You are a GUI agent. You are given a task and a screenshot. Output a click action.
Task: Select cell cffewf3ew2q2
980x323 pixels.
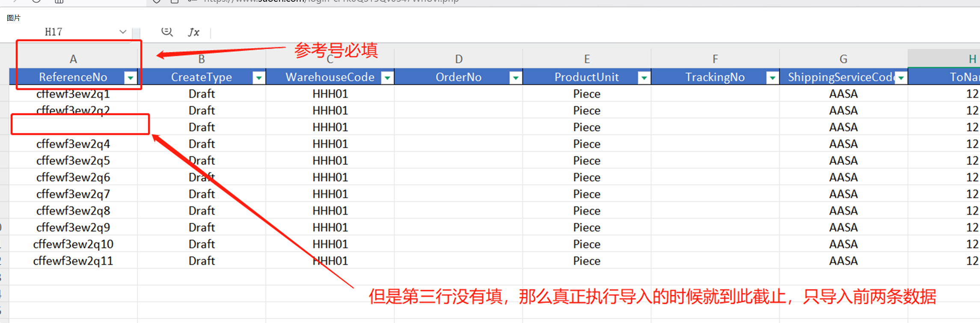tap(73, 110)
